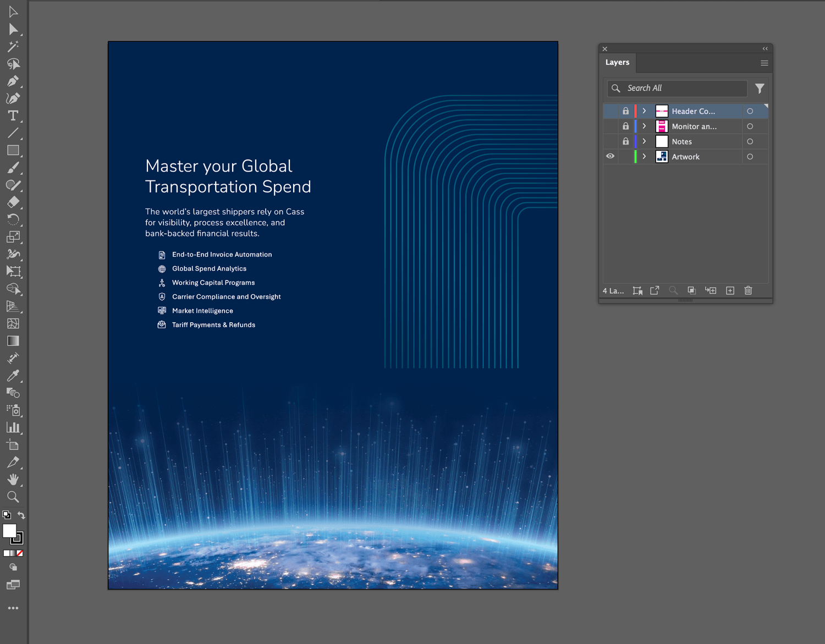Select the Shape Builder tool
Viewport: 825px width, 644px height.
coord(13,289)
